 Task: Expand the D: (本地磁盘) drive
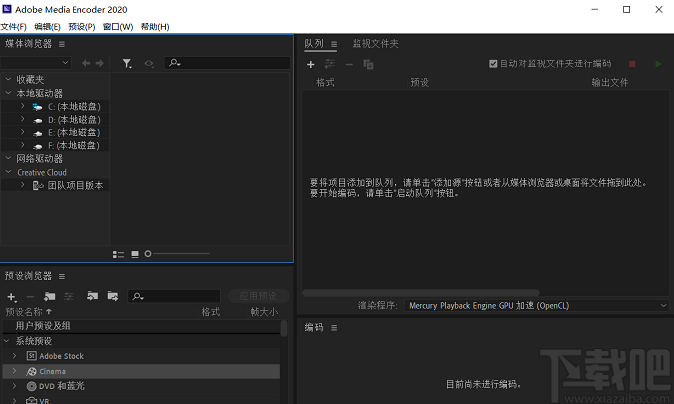tap(23, 119)
